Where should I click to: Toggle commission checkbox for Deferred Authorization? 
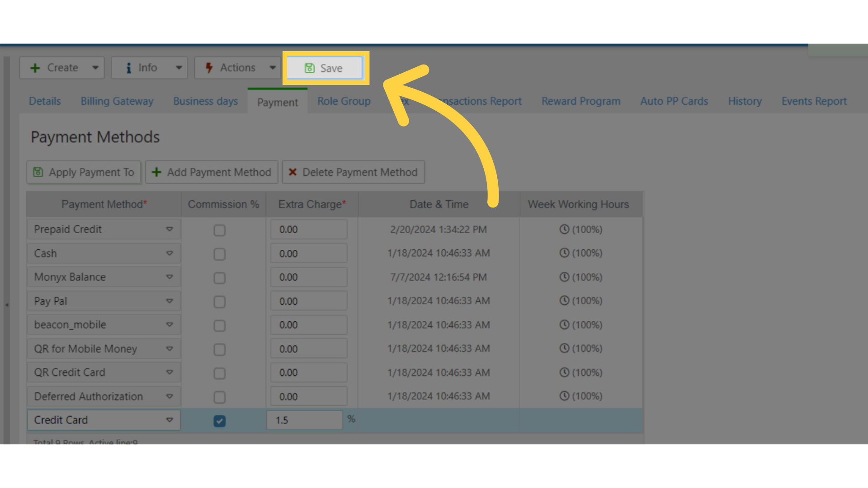(219, 397)
